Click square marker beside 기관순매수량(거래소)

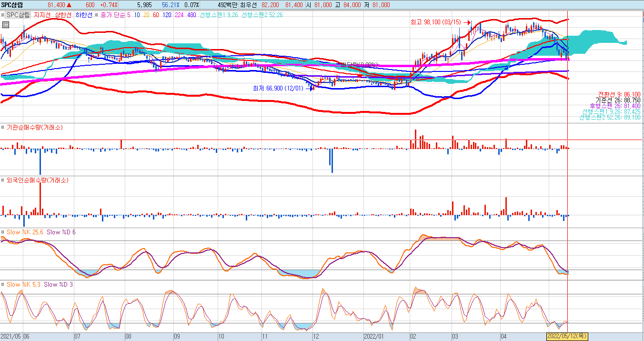2,128
